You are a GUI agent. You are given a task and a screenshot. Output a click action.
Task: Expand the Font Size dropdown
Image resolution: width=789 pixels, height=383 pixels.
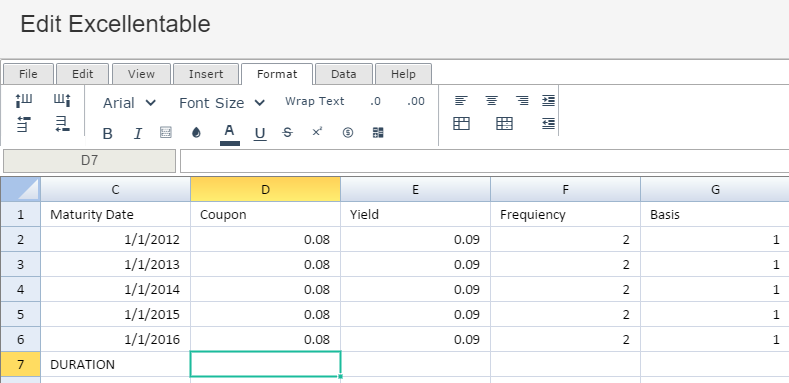tap(222, 103)
